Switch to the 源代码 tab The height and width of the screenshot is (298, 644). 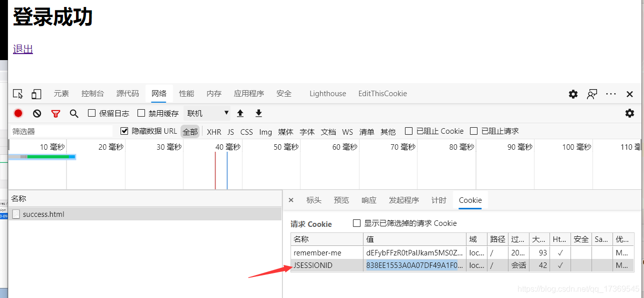tap(127, 94)
